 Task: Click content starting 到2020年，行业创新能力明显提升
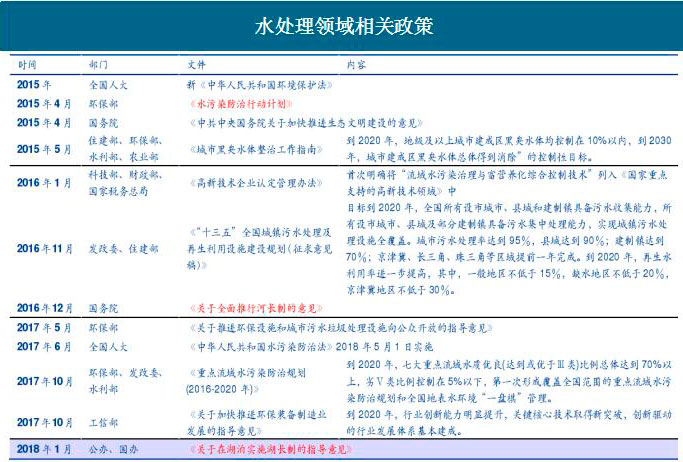click(x=509, y=422)
